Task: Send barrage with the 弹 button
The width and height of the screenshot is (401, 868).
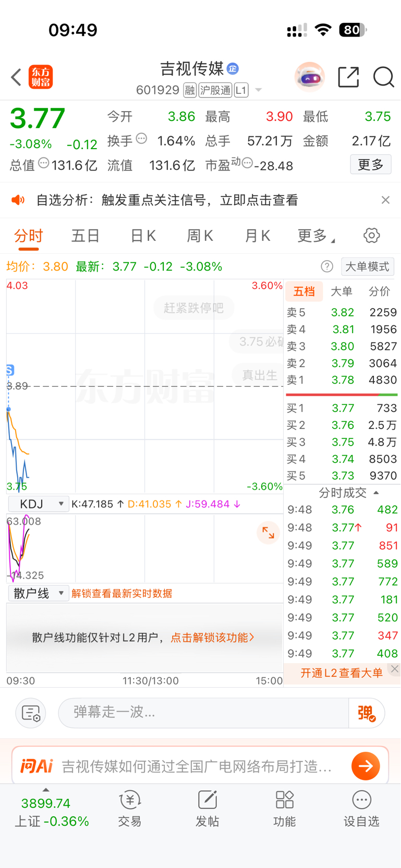Action: click(367, 713)
